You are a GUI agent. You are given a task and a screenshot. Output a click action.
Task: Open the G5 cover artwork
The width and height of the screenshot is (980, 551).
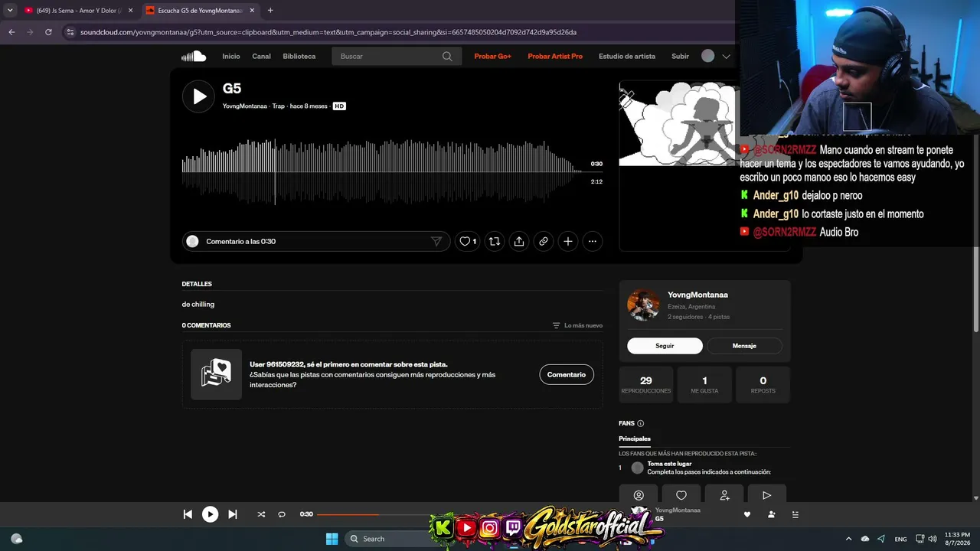pyautogui.click(x=677, y=123)
